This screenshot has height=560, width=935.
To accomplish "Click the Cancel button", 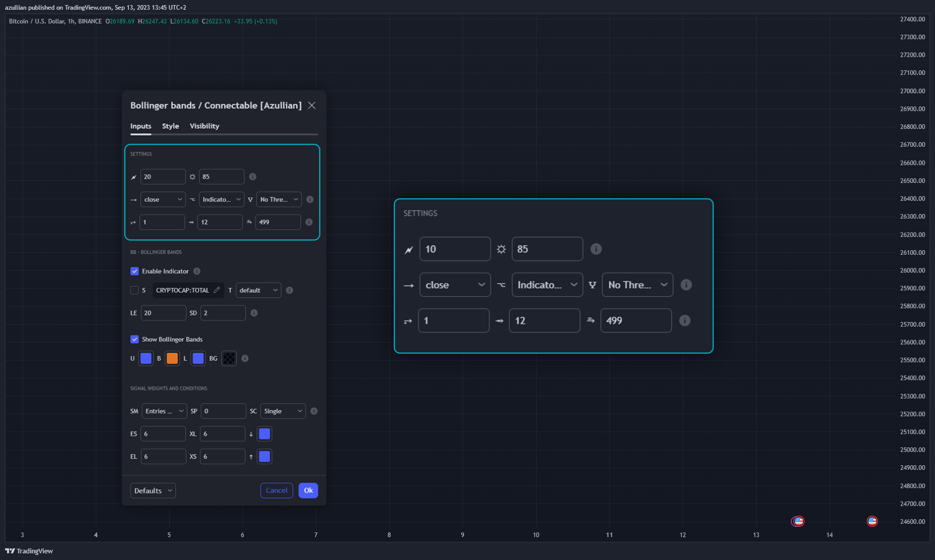I will (x=277, y=490).
